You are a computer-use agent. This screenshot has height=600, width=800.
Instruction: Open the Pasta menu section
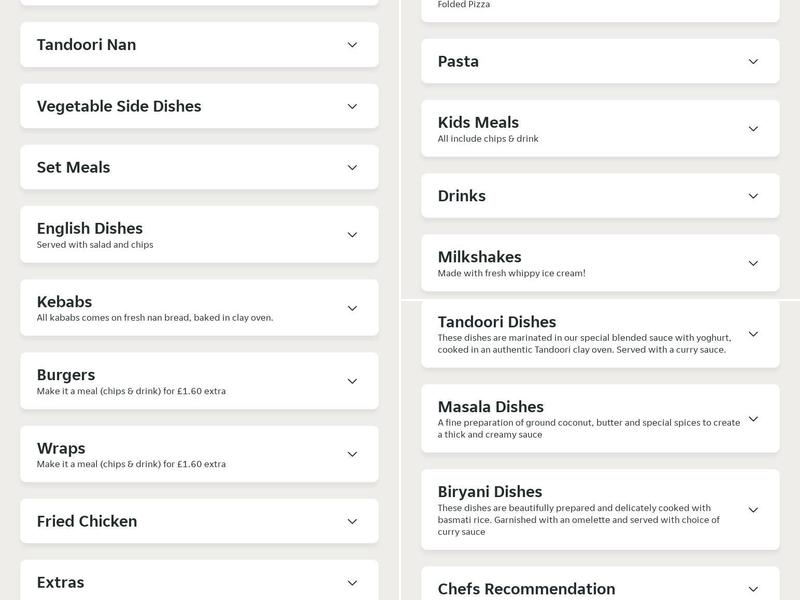[x=600, y=61]
